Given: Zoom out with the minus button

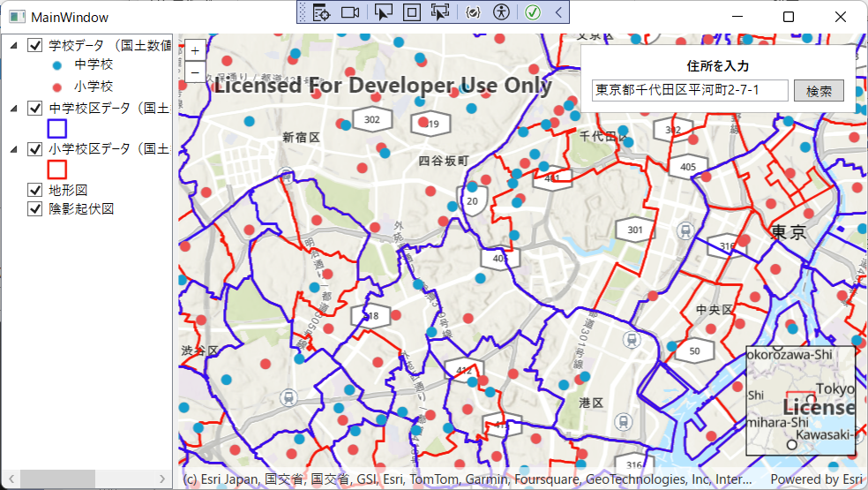Looking at the screenshot, I should tap(195, 72).
